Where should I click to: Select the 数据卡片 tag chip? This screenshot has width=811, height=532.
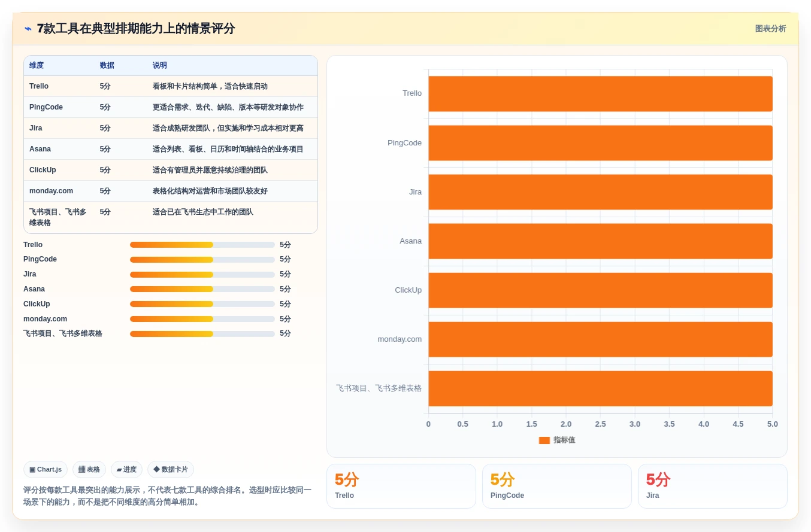tap(171, 470)
